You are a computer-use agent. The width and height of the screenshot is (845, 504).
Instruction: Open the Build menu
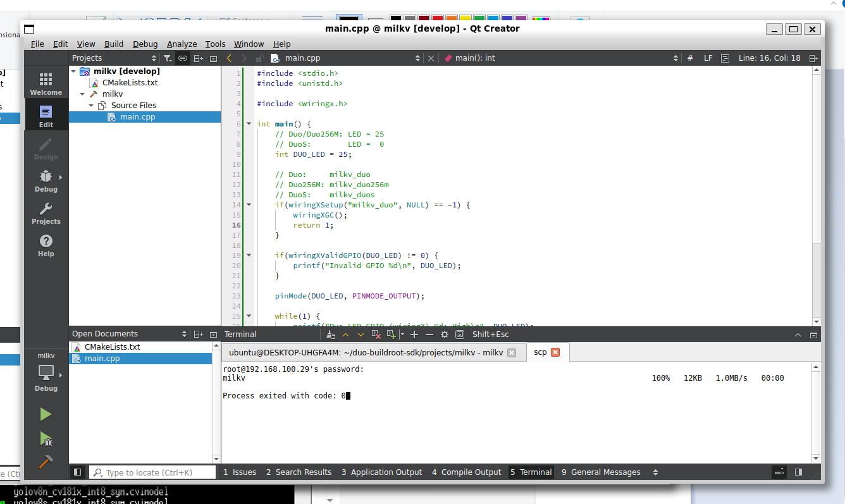click(114, 44)
